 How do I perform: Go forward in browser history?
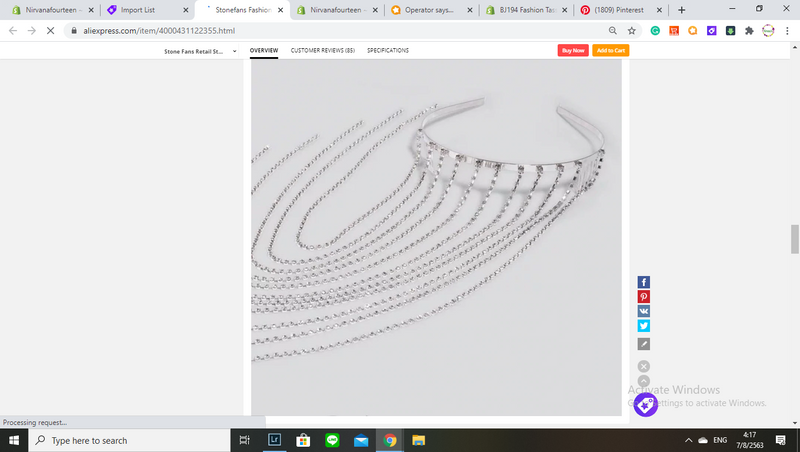(x=32, y=31)
